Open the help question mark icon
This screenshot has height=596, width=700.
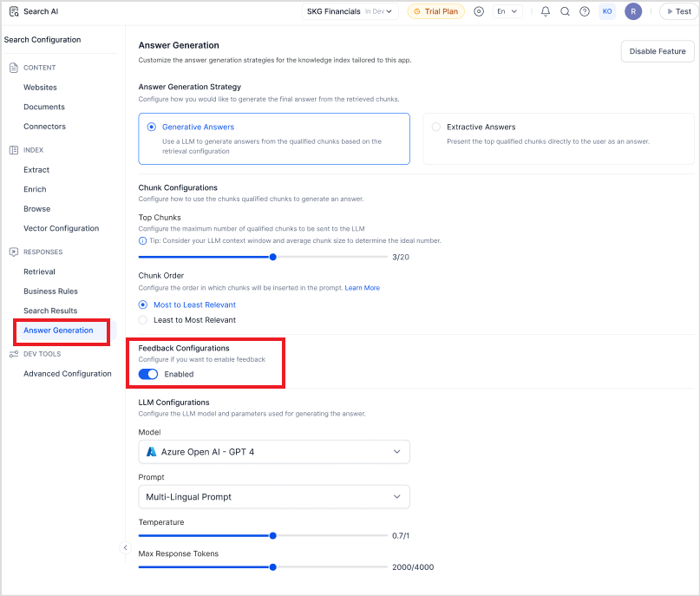coord(585,11)
